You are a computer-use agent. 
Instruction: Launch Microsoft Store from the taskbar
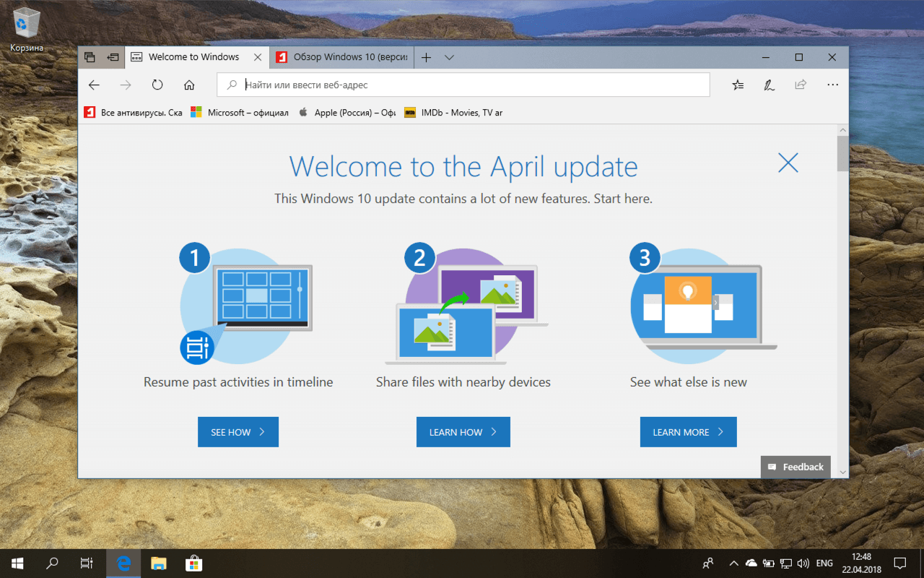click(193, 563)
